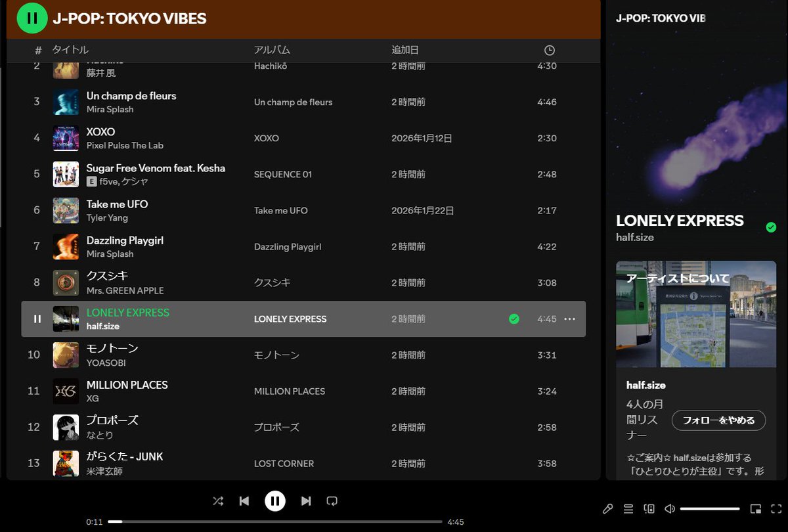Mute the volume speaker icon
This screenshot has height=532, width=788.
[x=670, y=509]
